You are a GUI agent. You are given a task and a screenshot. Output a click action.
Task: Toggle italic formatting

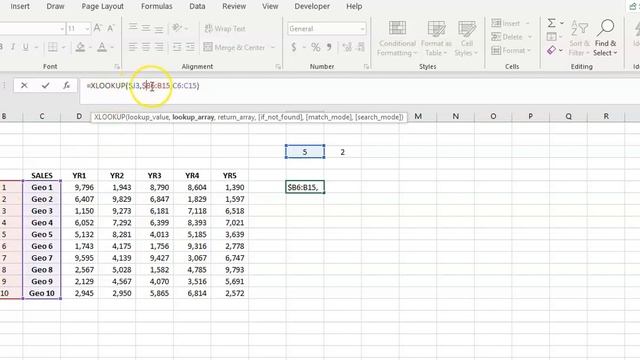pyautogui.click(x=13, y=47)
